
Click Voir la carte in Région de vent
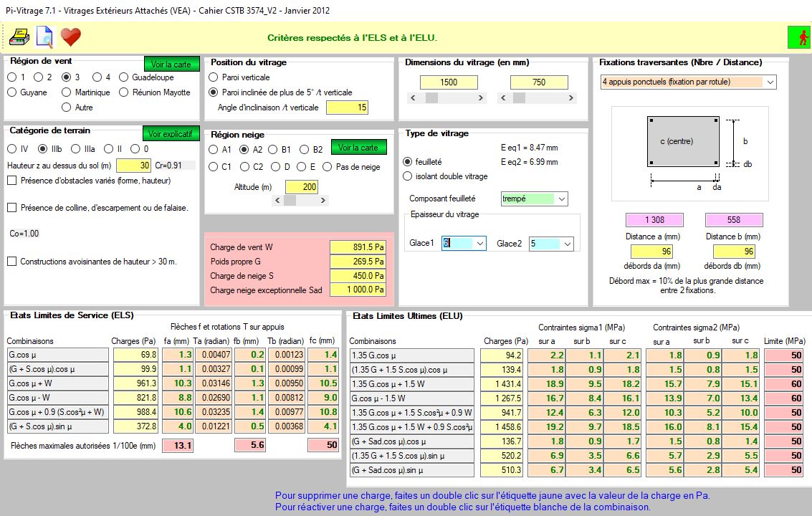click(x=171, y=64)
